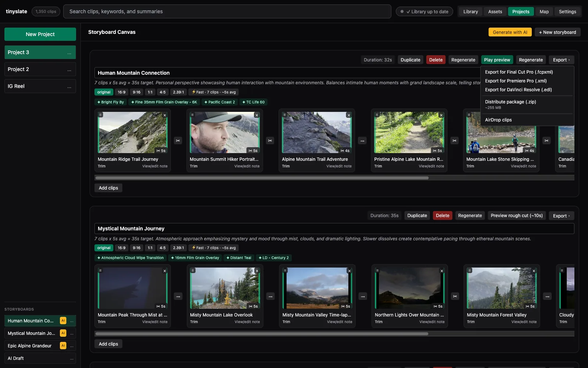Viewport: 588px width, 368px height.
Task: Remove the Mountain Summit Hiker Portrait clip
Action: pyautogui.click(x=257, y=115)
